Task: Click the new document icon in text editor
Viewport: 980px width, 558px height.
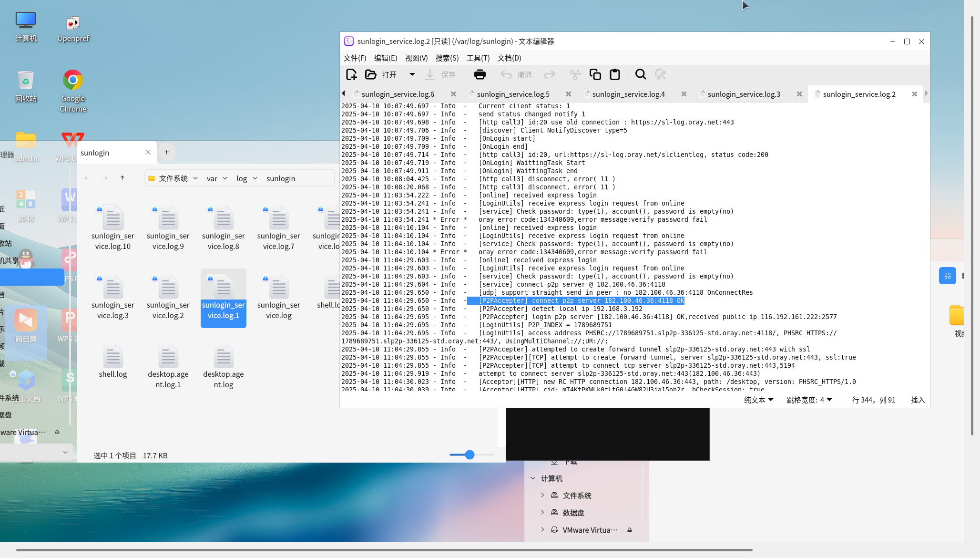Action: point(351,74)
